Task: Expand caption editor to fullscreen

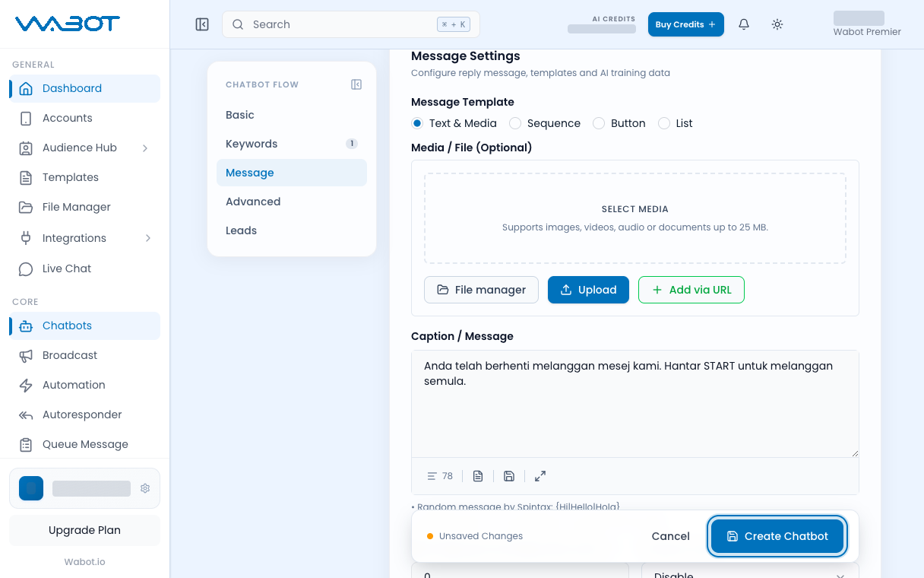Action: pyautogui.click(x=540, y=476)
